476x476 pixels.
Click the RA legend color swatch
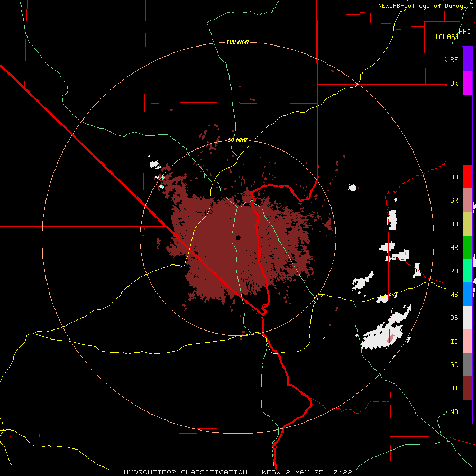pyautogui.click(x=467, y=271)
